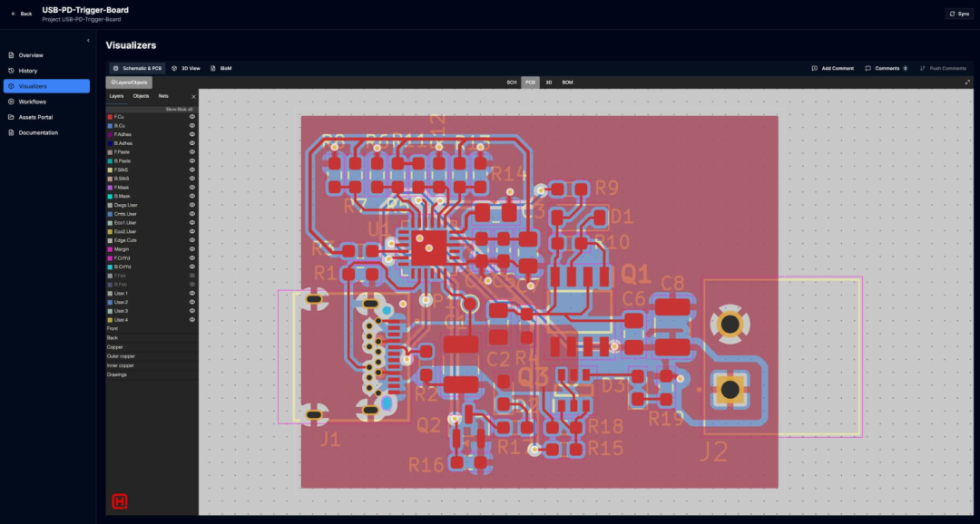
Task: Switch to the Nets tab
Action: tap(163, 96)
